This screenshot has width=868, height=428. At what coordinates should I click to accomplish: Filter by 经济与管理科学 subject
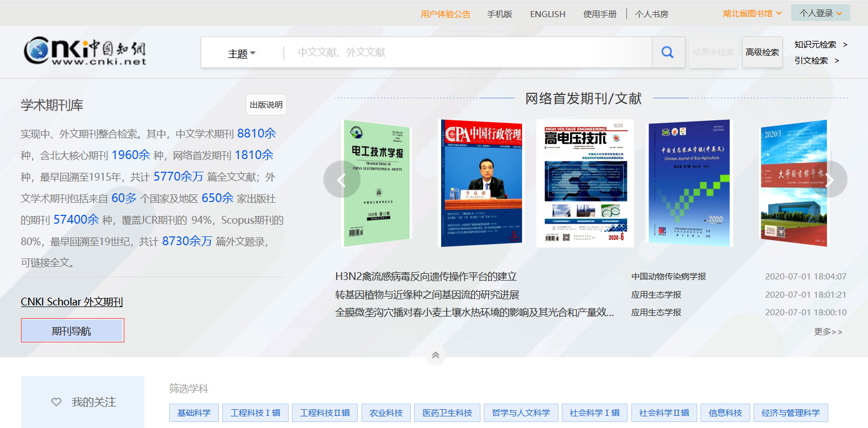click(x=791, y=413)
